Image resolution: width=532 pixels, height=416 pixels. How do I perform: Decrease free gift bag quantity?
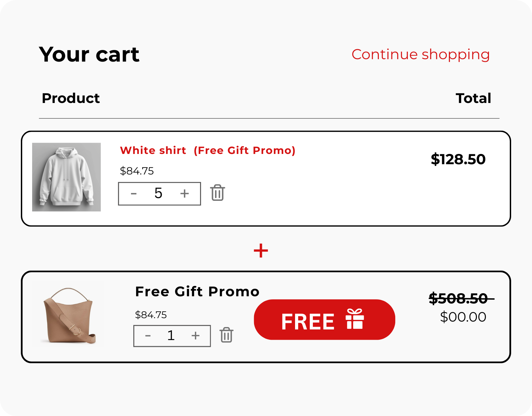148,336
